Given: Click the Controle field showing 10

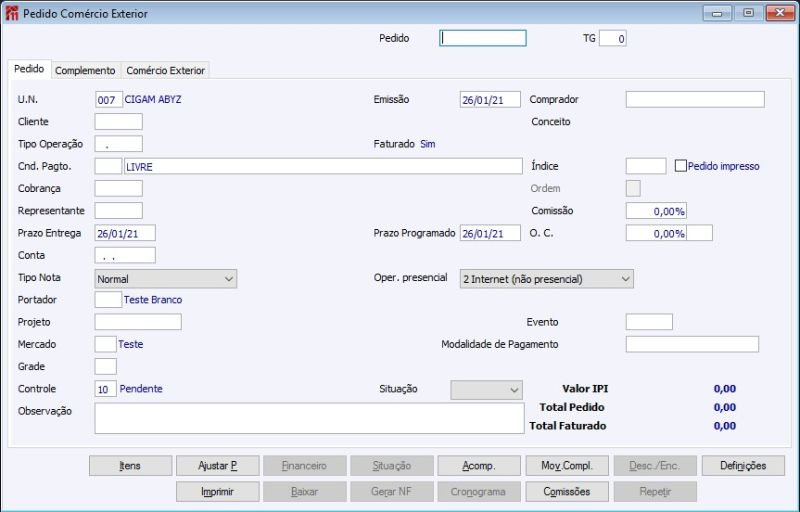Looking at the screenshot, I should coord(106,389).
